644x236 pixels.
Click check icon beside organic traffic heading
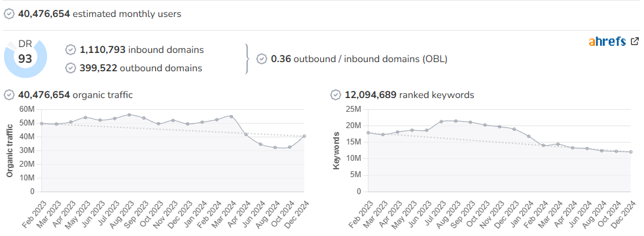[x=9, y=95]
